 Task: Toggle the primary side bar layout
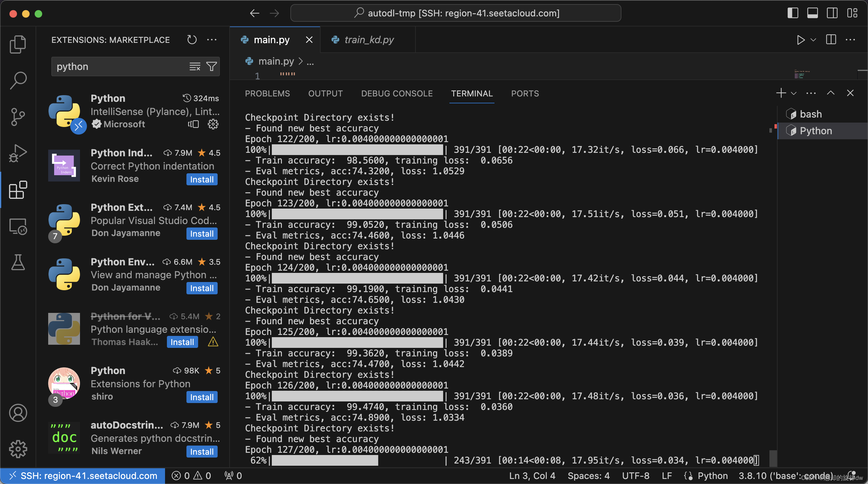[x=792, y=13]
